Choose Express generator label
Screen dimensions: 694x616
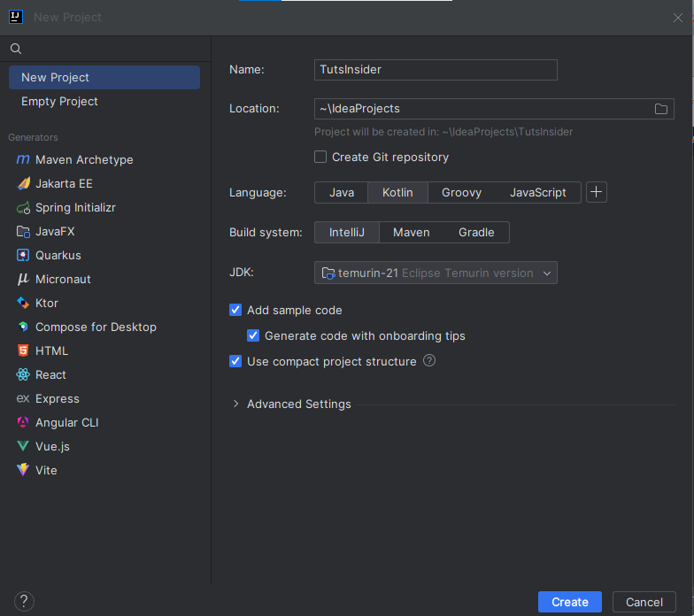[57, 398]
